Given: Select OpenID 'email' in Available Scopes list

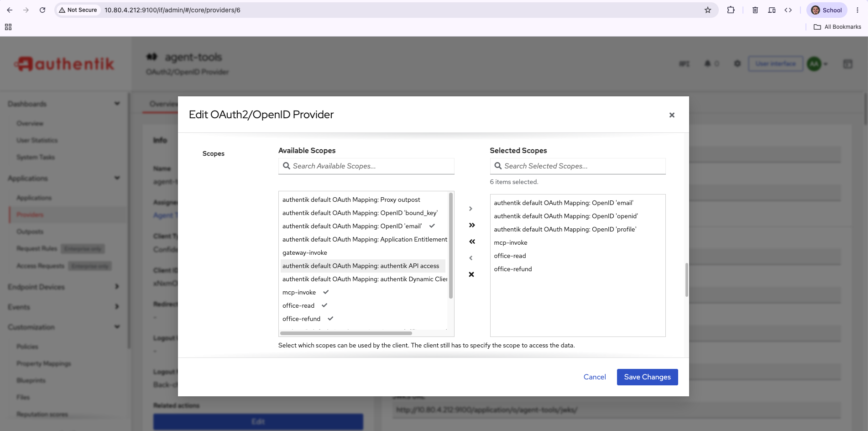Looking at the screenshot, I should 363,226.
